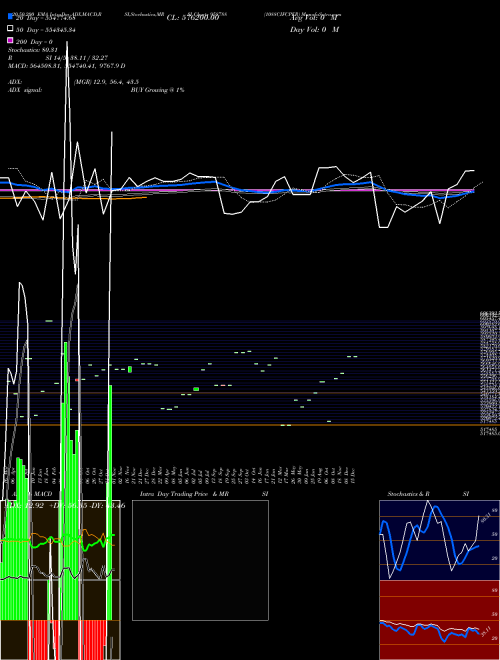This screenshot has height=660, width=500.
Task: Click the 'Day Vol: 0 M' label
Action: [x=314, y=29]
